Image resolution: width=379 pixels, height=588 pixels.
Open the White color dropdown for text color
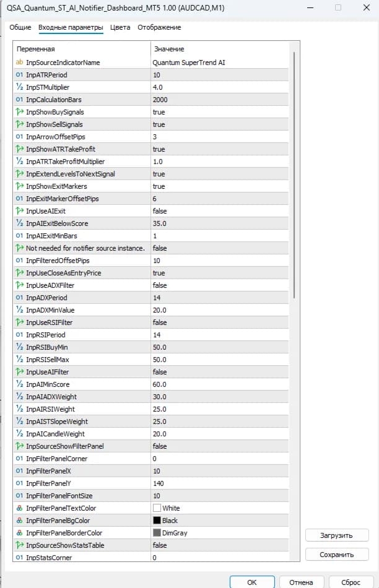219,508
